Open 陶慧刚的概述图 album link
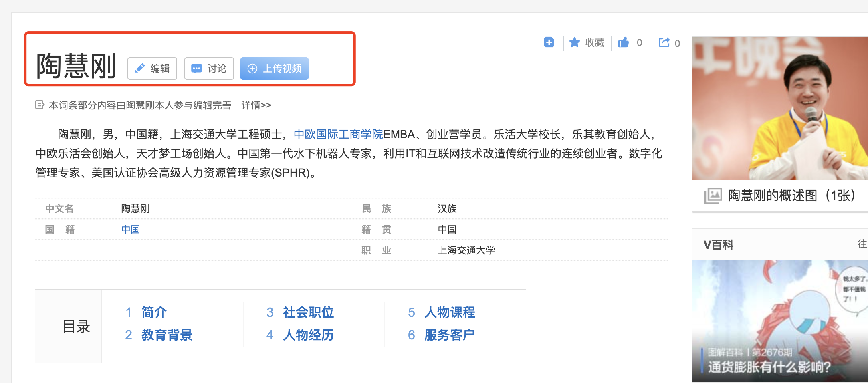Viewport: 868px width, 383px height. click(x=791, y=196)
